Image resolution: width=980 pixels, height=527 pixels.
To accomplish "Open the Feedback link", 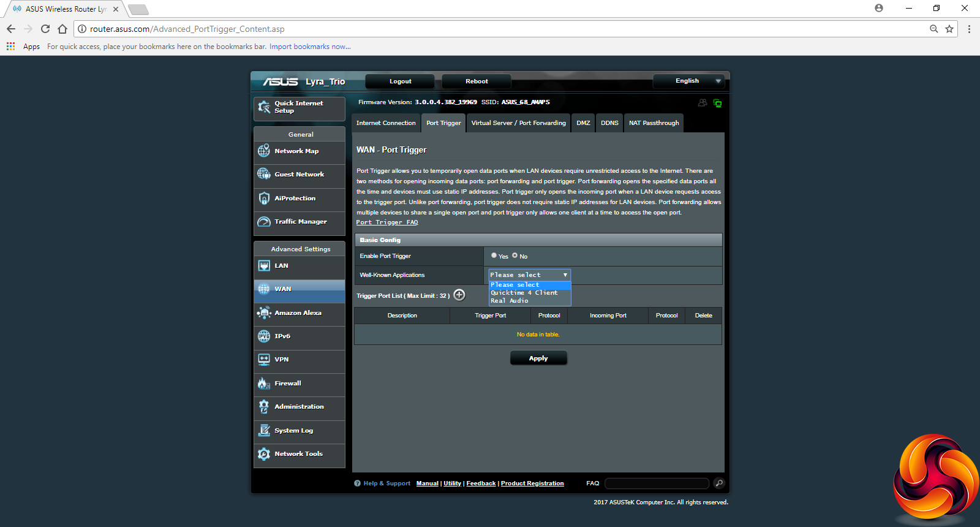I will click(x=481, y=483).
